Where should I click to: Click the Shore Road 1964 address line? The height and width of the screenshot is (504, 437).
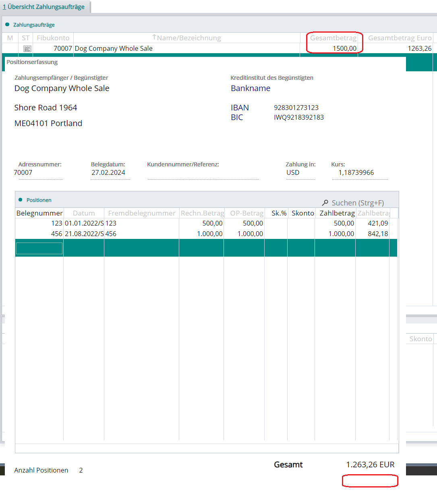coord(46,108)
